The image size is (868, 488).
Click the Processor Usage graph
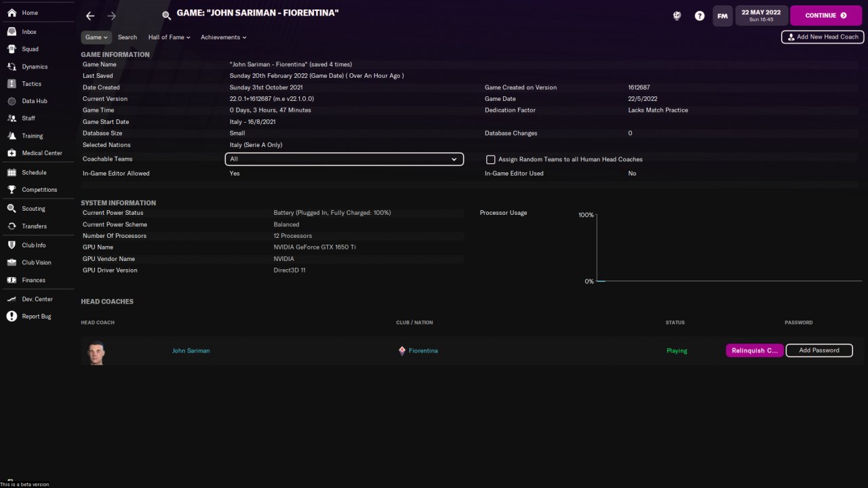[729, 247]
